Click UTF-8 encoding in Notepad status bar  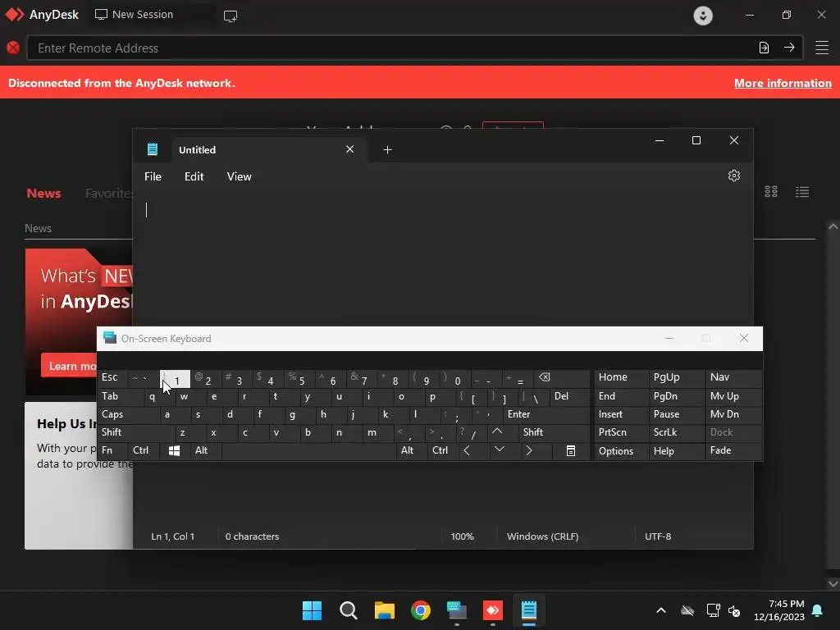658,536
